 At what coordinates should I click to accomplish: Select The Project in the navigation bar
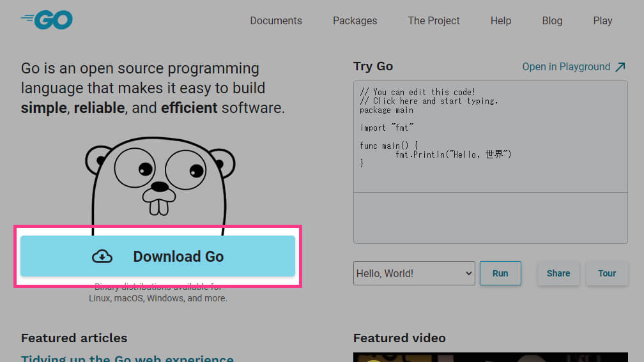(x=434, y=21)
